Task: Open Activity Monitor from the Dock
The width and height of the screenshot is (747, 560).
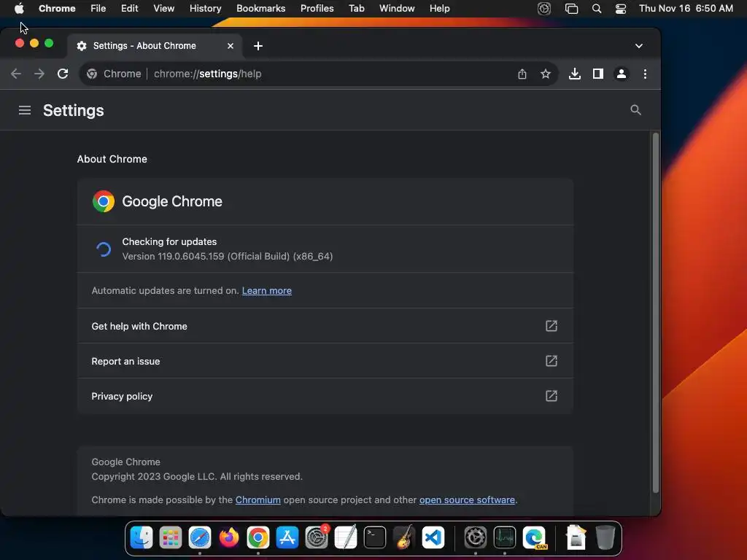Action: tap(505, 537)
